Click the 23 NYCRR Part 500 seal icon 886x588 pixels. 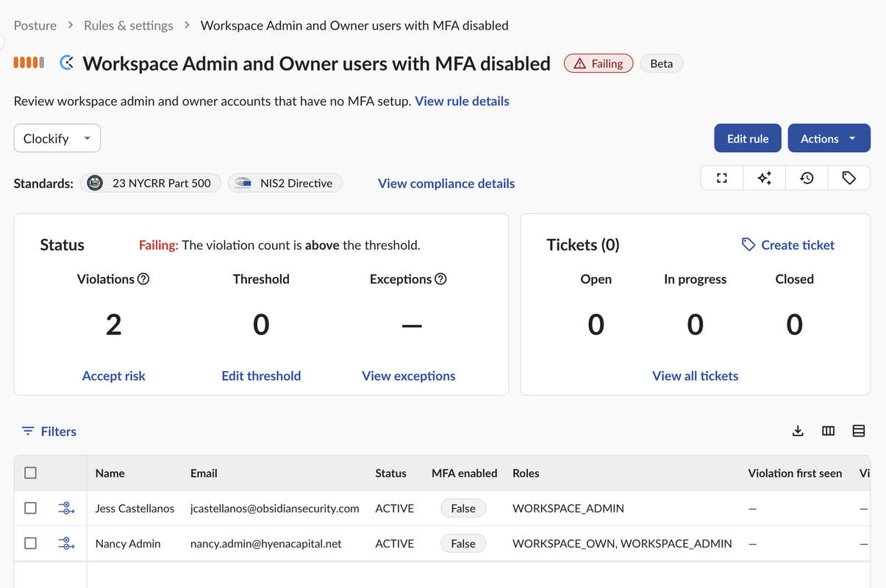95,183
